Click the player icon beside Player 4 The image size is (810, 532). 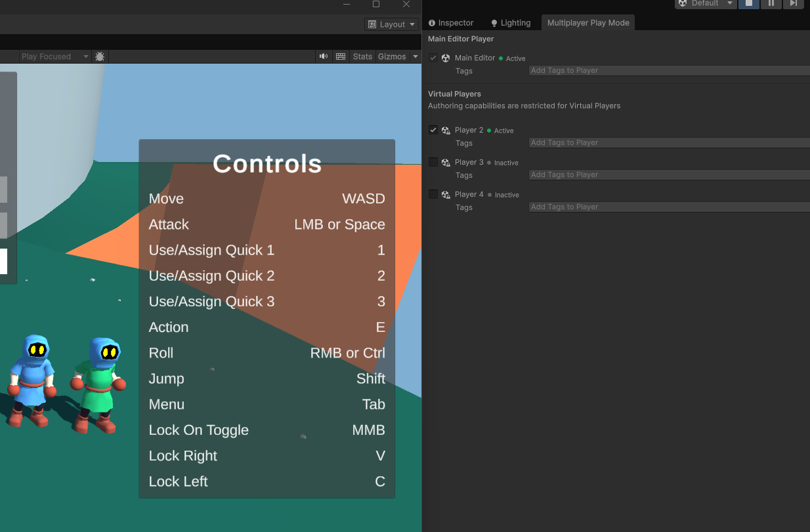[446, 195]
